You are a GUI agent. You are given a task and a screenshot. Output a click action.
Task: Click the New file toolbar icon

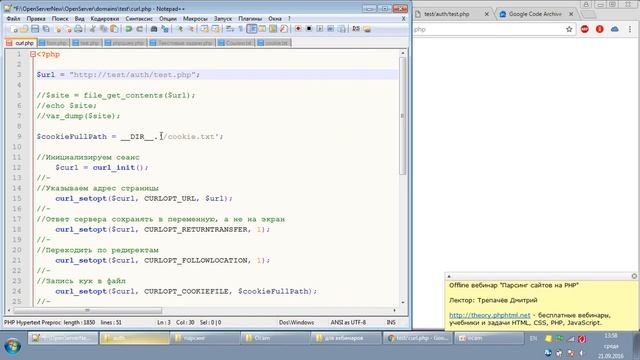pyautogui.click(x=13, y=29)
